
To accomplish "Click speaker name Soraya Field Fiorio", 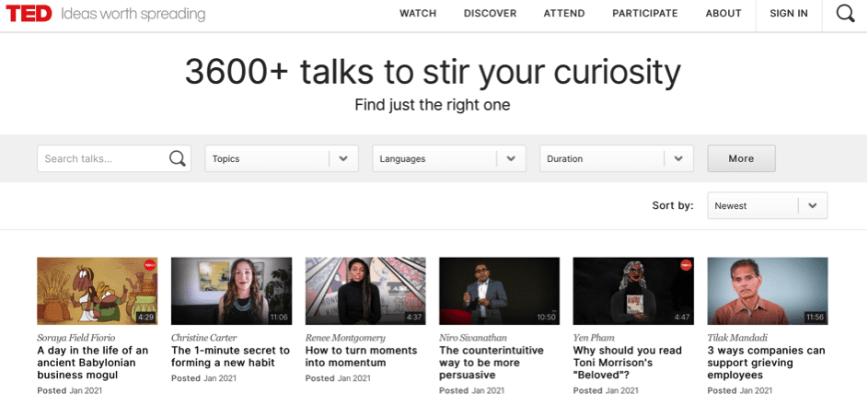I will coord(76,338).
